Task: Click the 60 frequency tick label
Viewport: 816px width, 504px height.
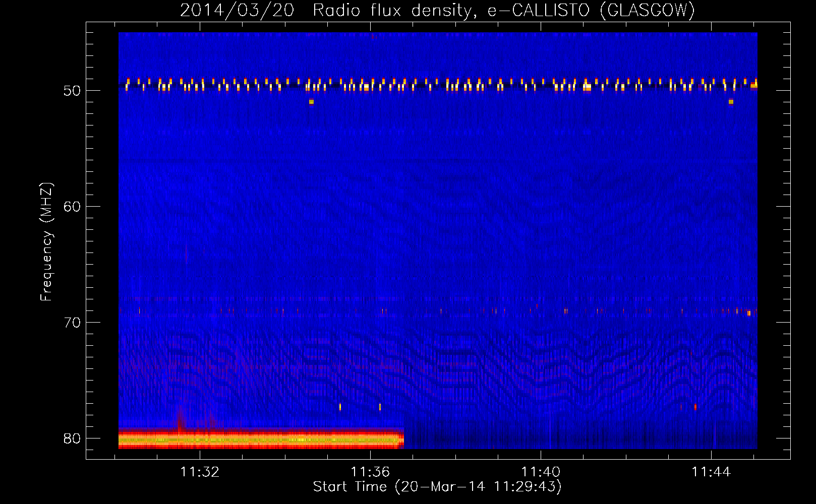Action: pos(72,207)
